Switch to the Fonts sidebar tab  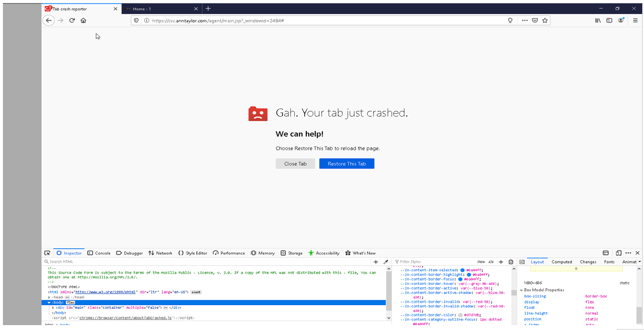(609, 262)
